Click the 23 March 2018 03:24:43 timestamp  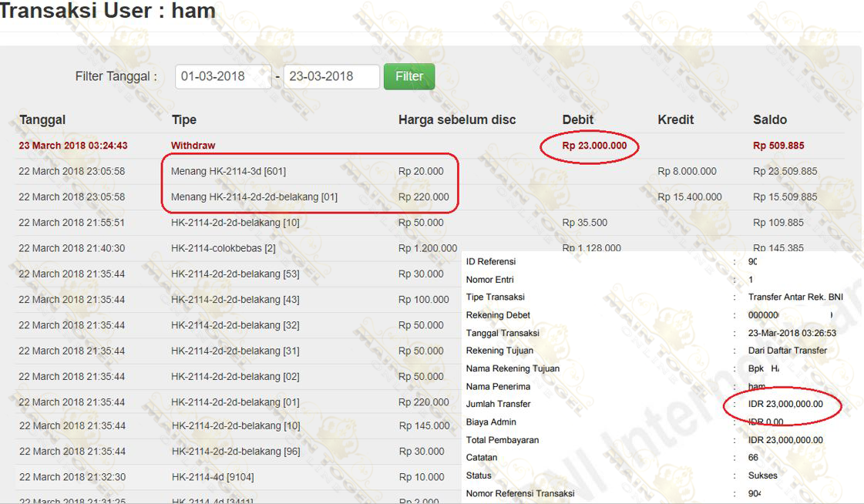(73, 146)
